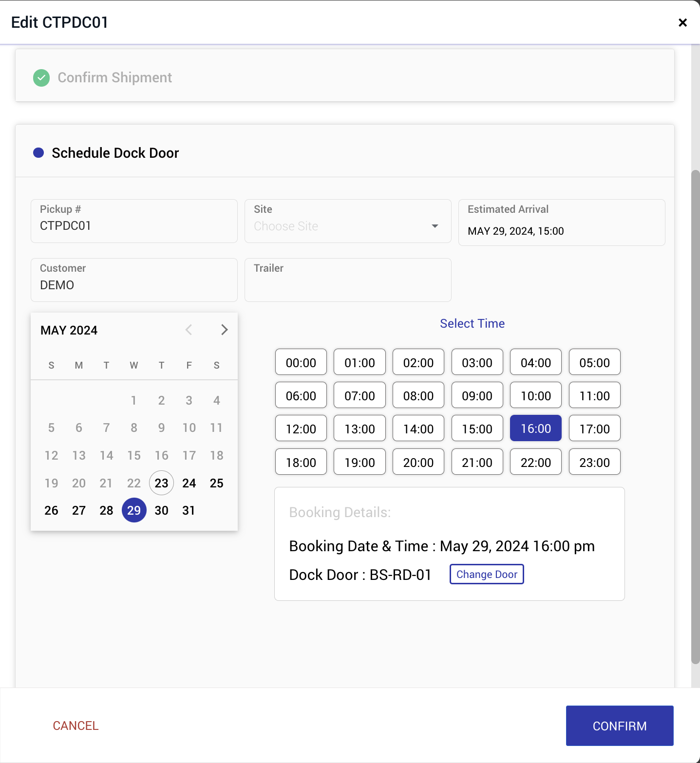Click the Select Time heading
The image size is (700, 763).
coord(472,323)
